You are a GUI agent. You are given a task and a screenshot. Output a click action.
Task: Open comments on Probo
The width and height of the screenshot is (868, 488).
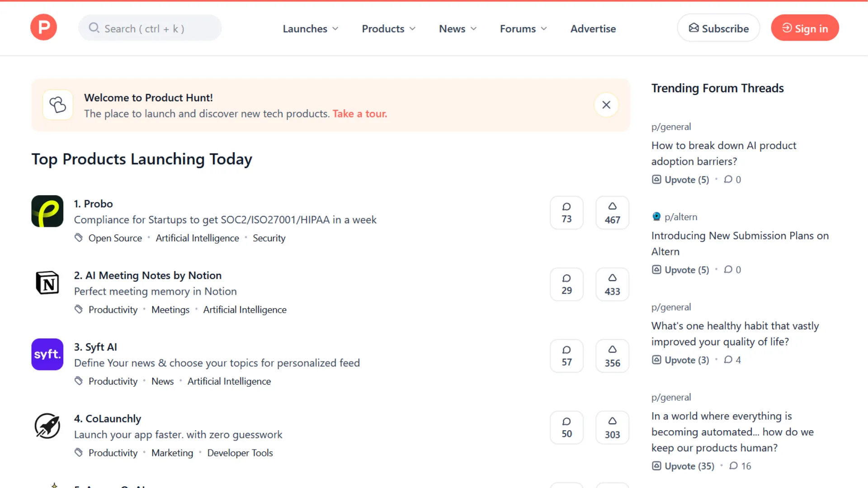[566, 212]
